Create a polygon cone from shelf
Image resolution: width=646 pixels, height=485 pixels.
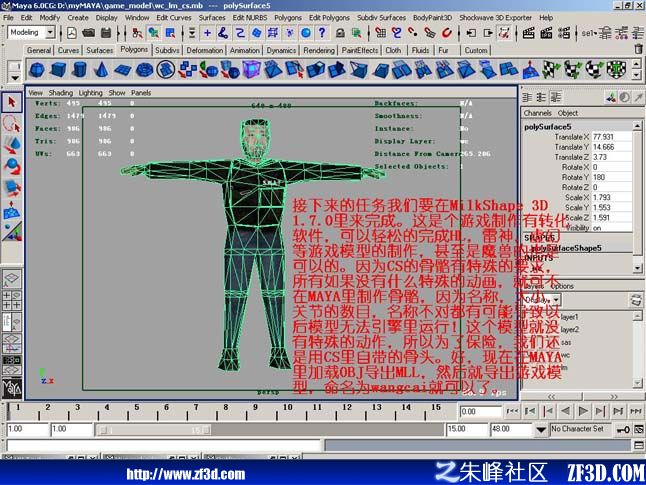coord(101,70)
